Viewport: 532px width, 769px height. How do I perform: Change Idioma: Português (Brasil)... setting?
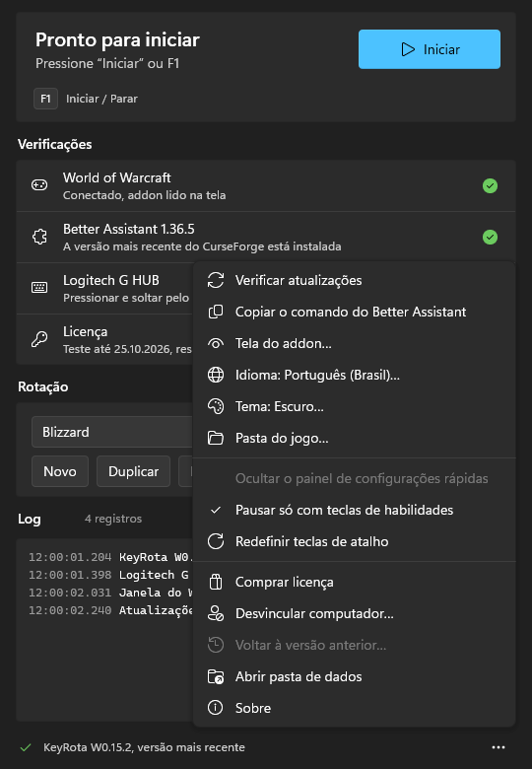(x=355, y=376)
